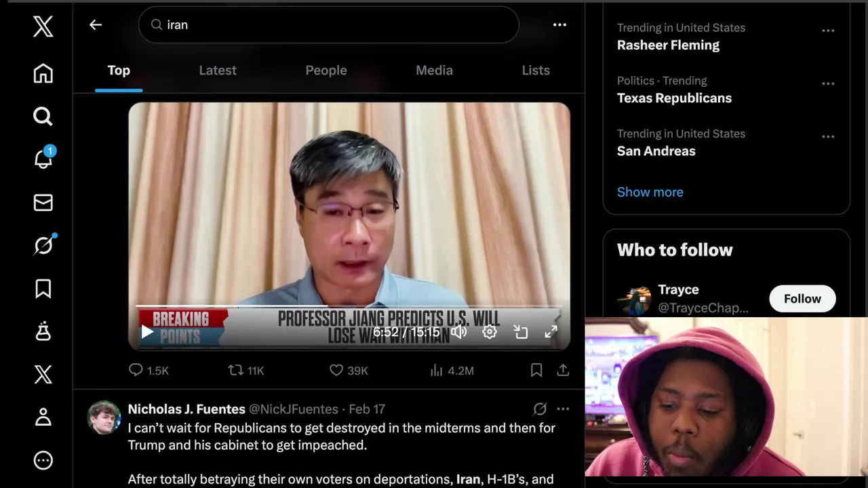Open San Andreas trend options menu

tap(828, 136)
